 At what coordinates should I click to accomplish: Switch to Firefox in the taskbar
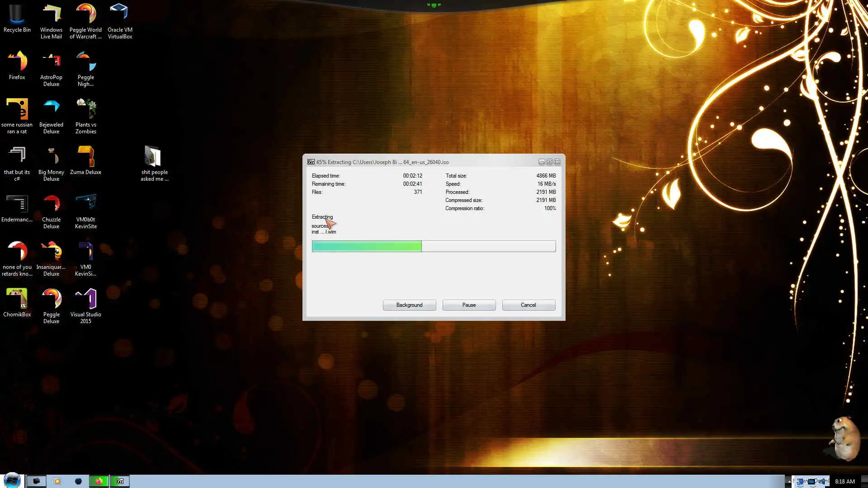click(x=99, y=481)
